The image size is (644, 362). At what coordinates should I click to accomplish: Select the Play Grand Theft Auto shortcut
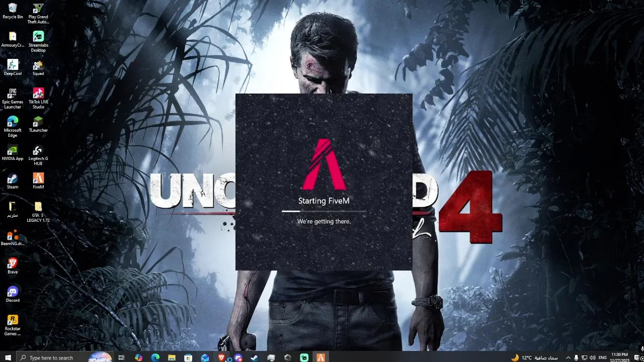pos(38,14)
